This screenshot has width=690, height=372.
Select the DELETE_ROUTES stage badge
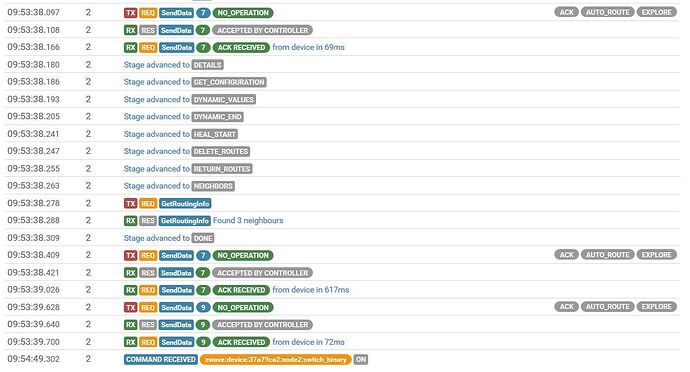tap(220, 151)
